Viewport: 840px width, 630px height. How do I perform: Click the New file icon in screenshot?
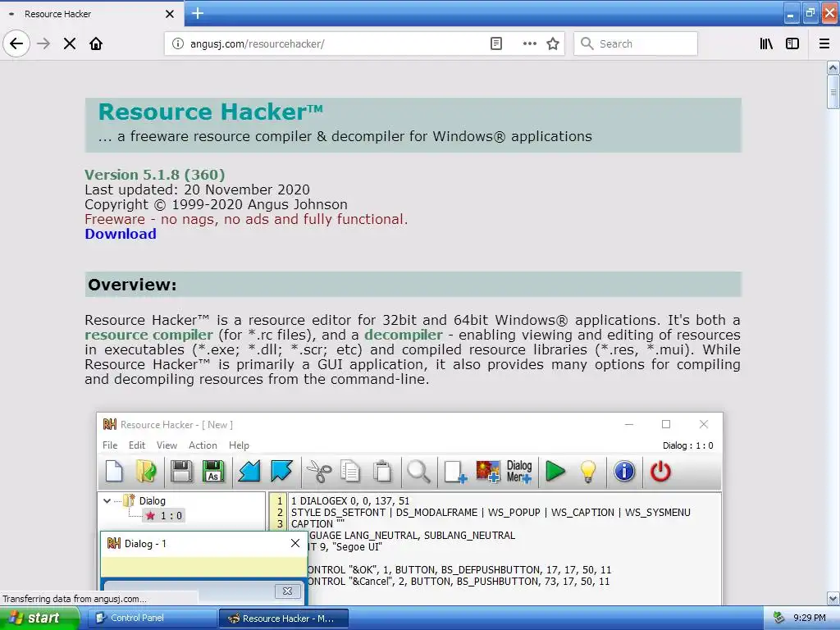[114, 472]
